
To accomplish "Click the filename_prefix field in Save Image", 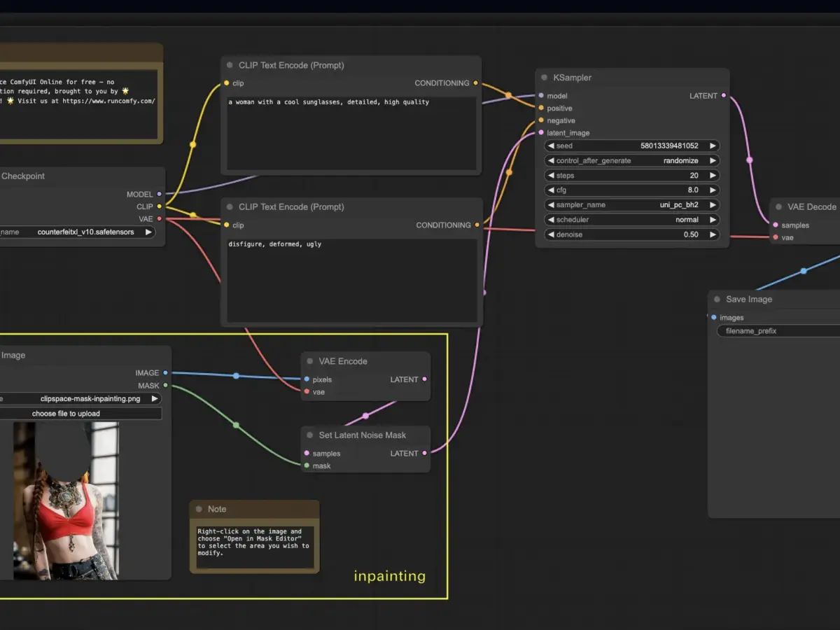I will point(777,331).
